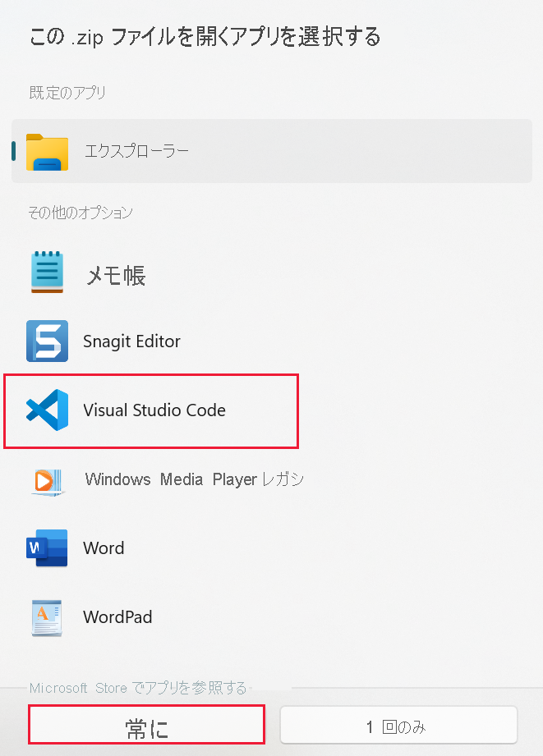Pick Windows Media Player レガシ label

pyautogui.click(x=195, y=479)
